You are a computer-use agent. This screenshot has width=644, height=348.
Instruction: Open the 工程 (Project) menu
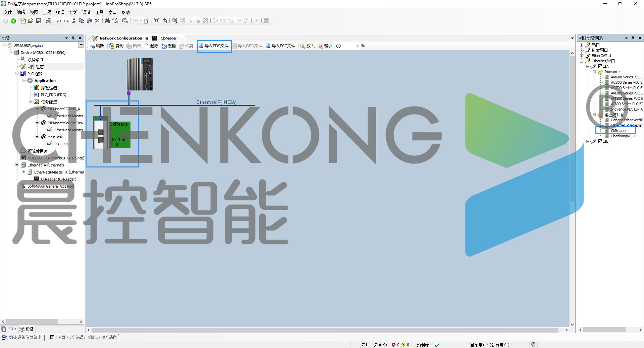(x=47, y=12)
